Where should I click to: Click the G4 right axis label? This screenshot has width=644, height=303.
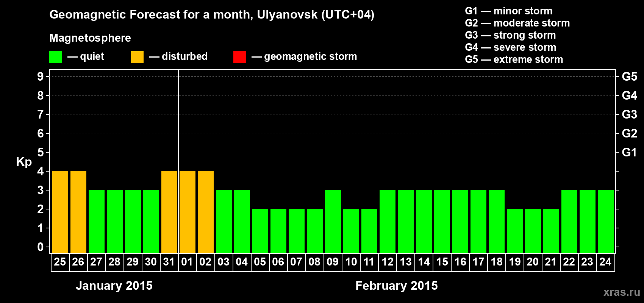point(630,95)
